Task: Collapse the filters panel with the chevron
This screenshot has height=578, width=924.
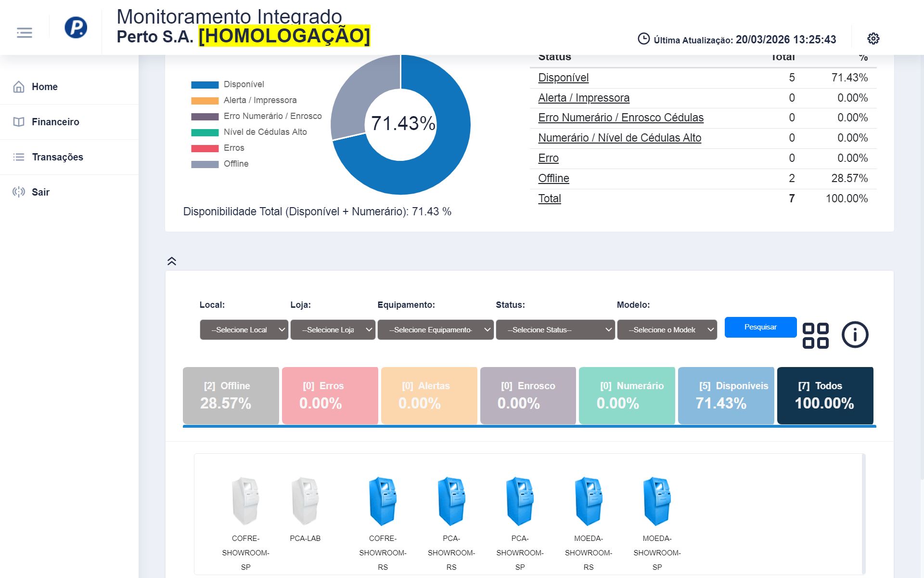Action: tap(172, 261)
